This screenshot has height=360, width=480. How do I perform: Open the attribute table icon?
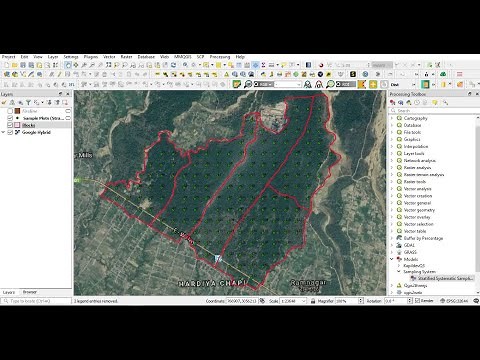pyautogui.click(x=239, y=65)
